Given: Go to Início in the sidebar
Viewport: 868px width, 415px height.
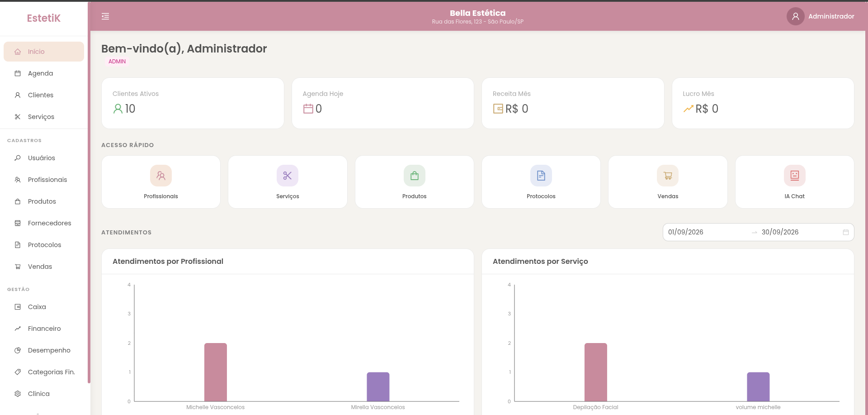Looking at the screenshot, I should (x=44, y=52).
